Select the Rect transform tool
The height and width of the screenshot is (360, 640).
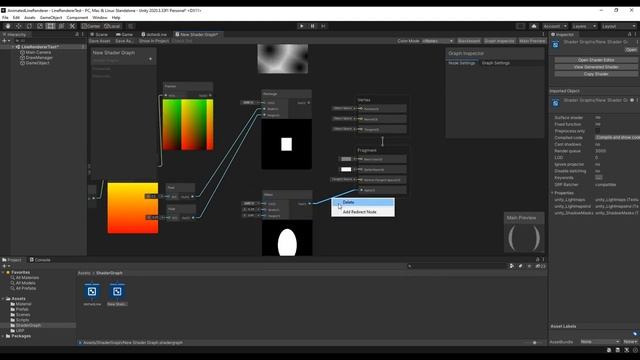(51, 26)
